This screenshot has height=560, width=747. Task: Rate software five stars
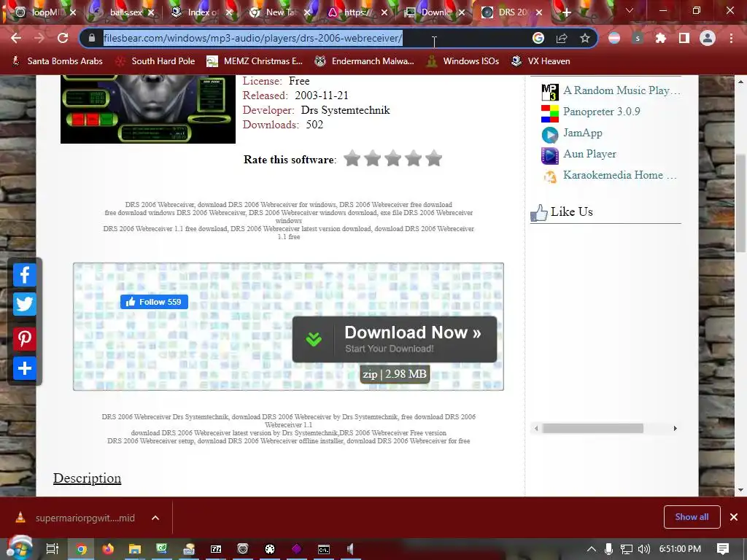pos(434,158)
